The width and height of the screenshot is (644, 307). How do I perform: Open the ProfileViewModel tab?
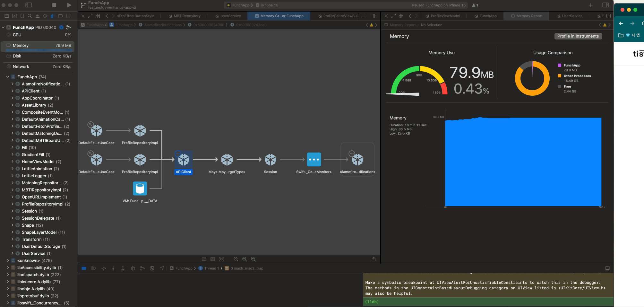(442, 16)
